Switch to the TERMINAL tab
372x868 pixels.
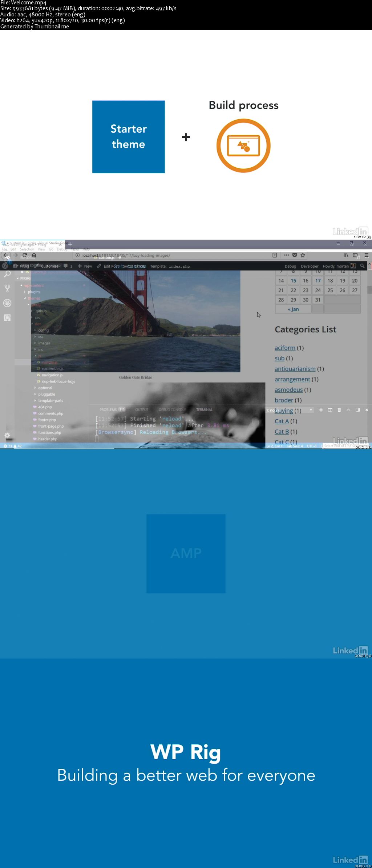tap(204, 409)
